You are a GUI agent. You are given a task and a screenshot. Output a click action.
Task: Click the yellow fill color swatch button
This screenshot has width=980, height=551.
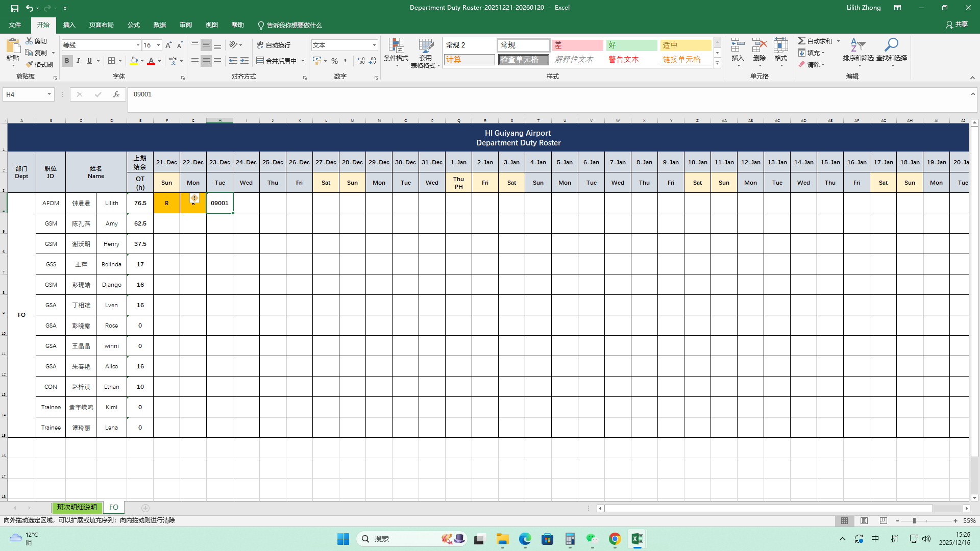(134, 61)
